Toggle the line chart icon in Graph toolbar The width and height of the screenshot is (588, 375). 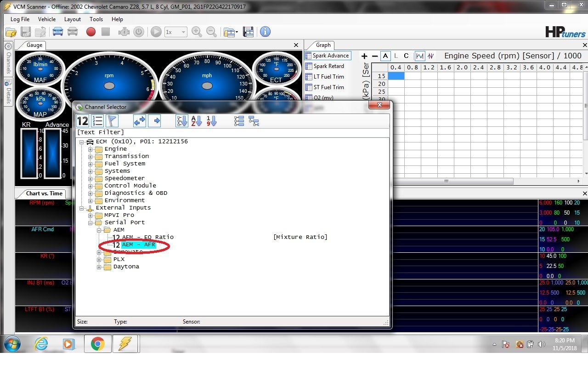click(x=420, y=56)
